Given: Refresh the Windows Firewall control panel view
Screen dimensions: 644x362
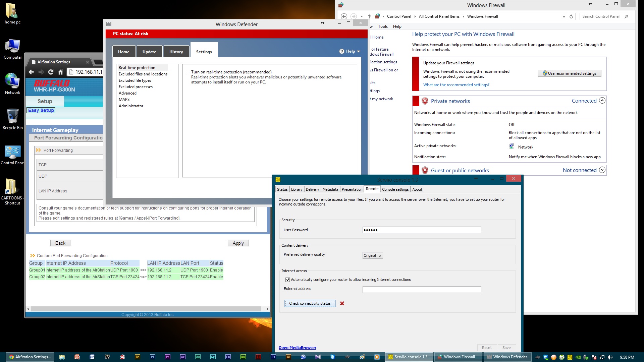Looking at the screenshot, I should 571,16.
